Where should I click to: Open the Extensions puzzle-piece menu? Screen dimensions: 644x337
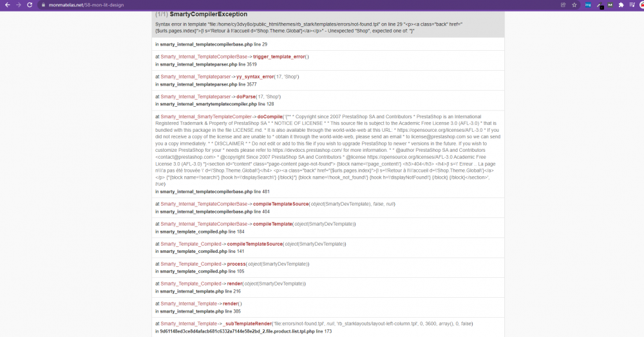(621, 5)
